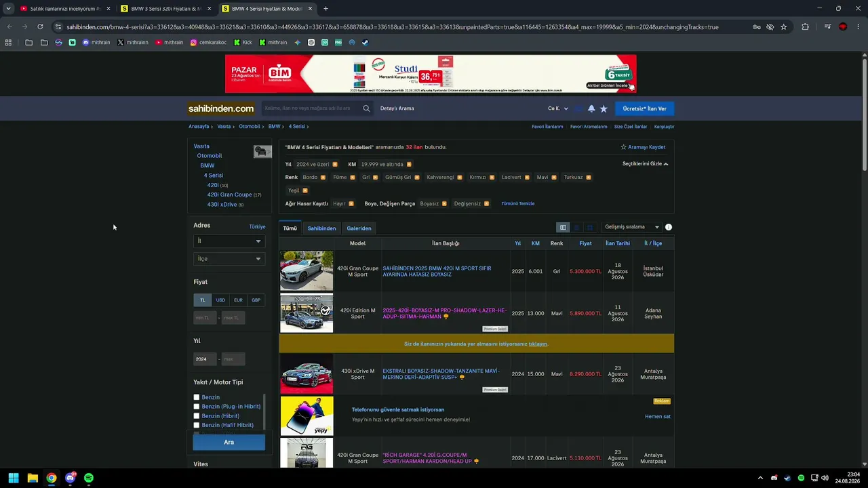The width and height of the screenshot is (868, 488).
Task: Open File Explorer from taskbar
Action: (x=33, y=478)
